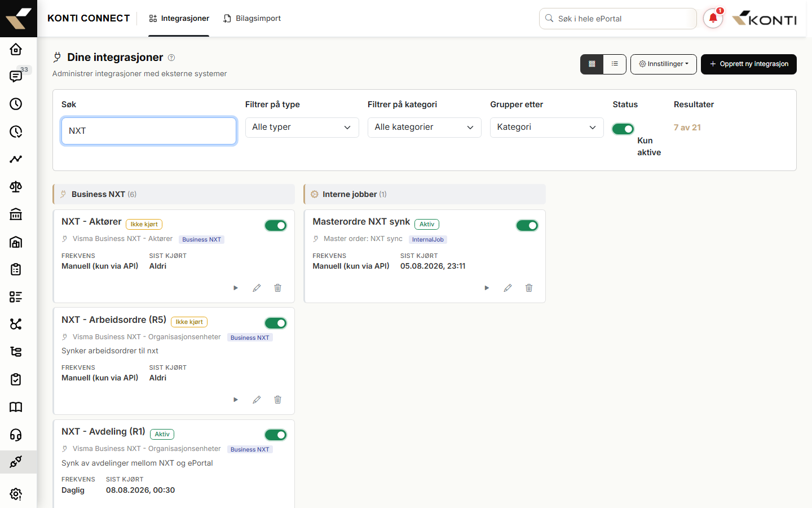Viewport: 812px width, 508px height.
Task: Click the Aktiv badge on Masterordre NXT synk
Action: [x=427, y=225]
